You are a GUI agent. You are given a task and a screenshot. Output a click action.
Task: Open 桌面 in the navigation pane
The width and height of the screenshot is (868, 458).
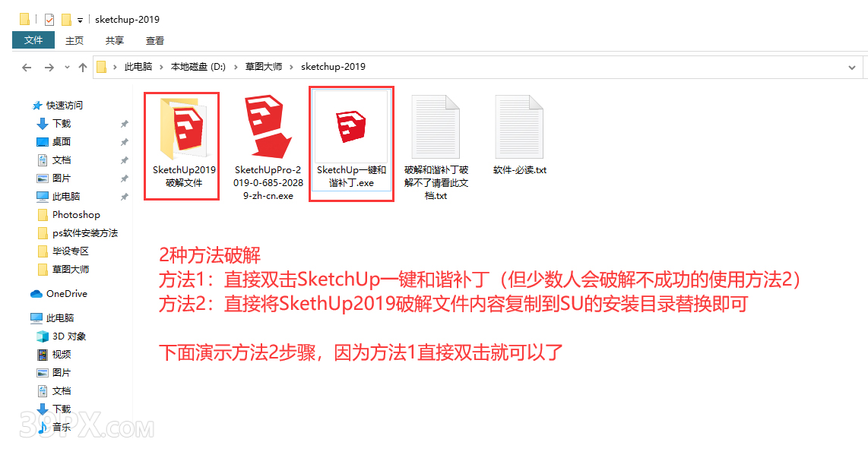54,141
